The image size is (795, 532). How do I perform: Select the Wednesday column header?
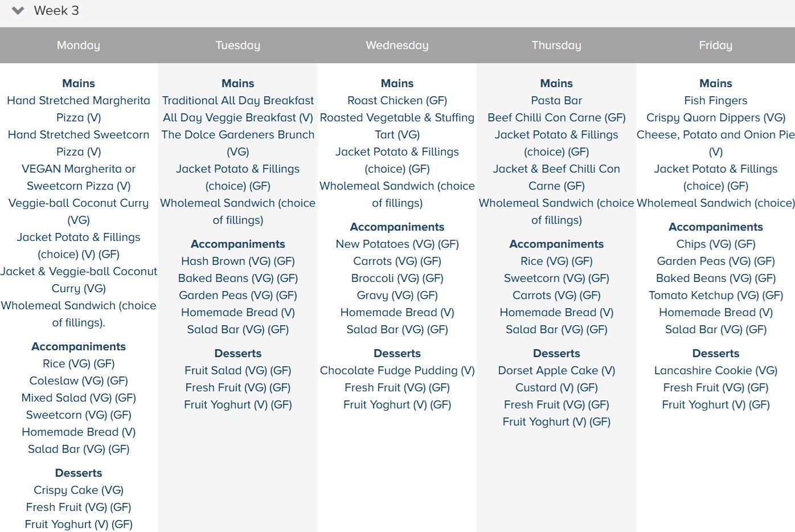(397, 46)
